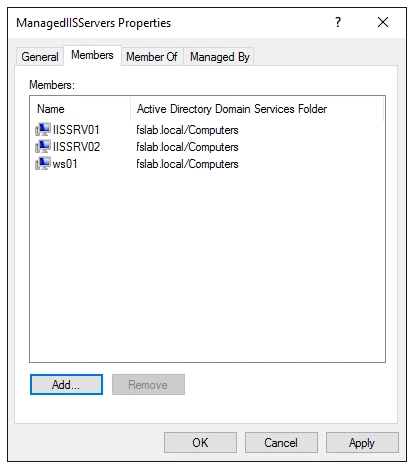The width and height of the screenshot is (417, 469).
Task: Select the IISSRV01 member name
Action: pyautogui.click(x=76, y=130)
